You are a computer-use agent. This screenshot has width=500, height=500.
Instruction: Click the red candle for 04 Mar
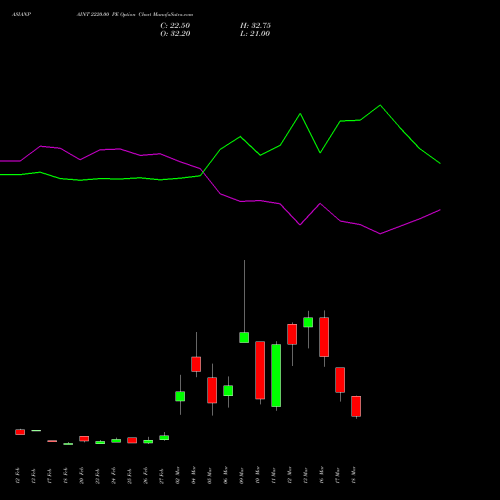coord(196,364)
